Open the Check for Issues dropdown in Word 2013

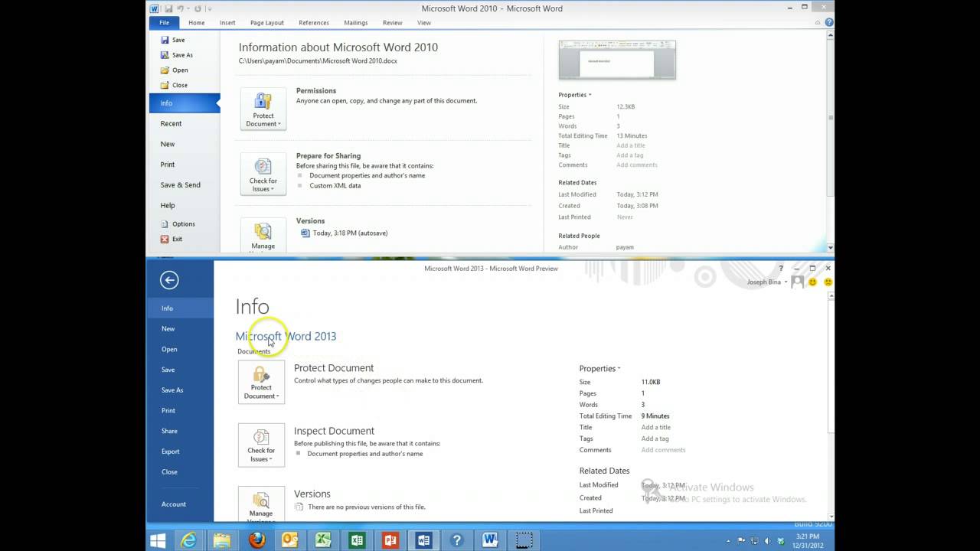click(x=261, y=445)
